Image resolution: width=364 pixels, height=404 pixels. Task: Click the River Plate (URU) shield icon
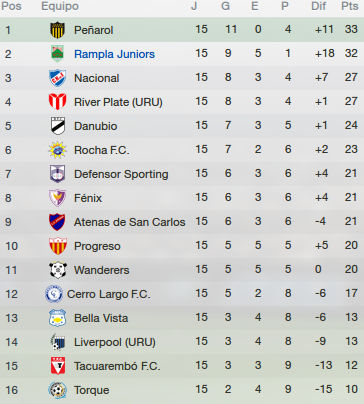(57, 102)
